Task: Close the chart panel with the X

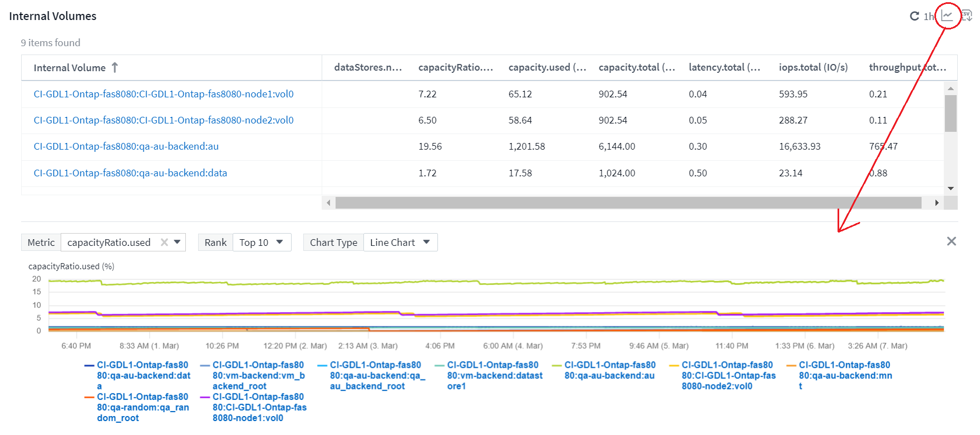Action: click(x=952, y=241)
